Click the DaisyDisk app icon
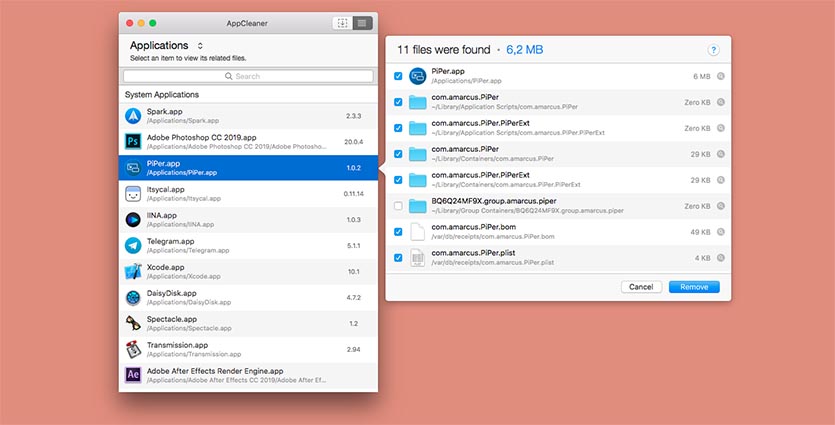Viewport: 835px width, 425px height. [x=133, y=298]
